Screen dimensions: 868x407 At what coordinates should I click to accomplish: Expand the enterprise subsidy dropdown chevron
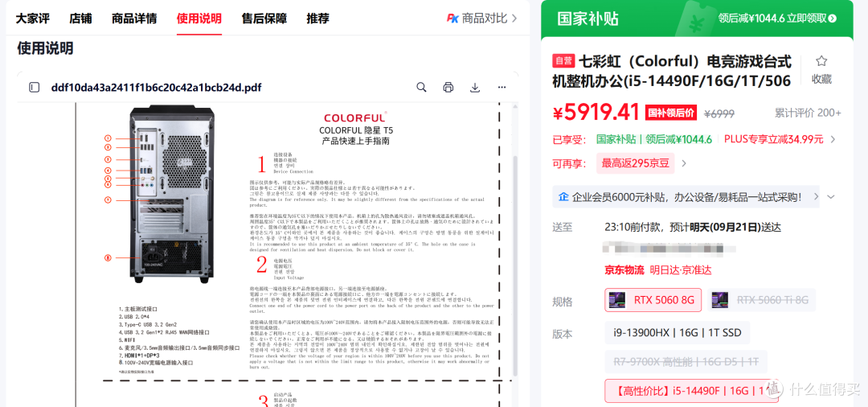pos(830,196)
